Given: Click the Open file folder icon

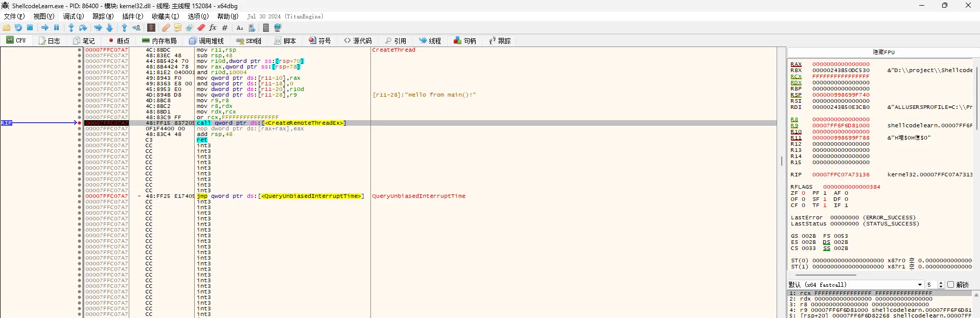Looking at the screenshot, I should [7, 28].
